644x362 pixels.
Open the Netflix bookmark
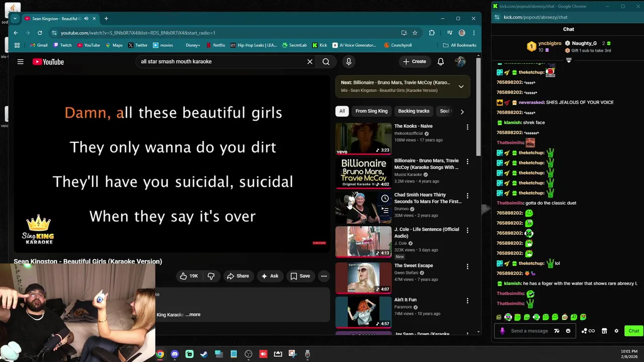click(x=215, y=45)
